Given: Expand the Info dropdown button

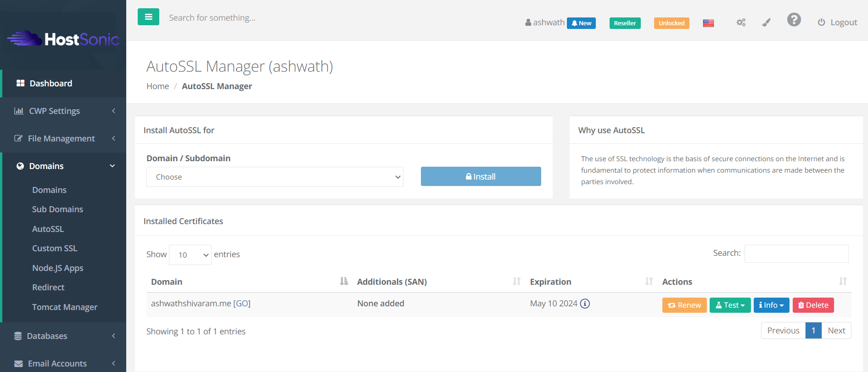Looking at the screenshot, I should [x=771, y=305].
